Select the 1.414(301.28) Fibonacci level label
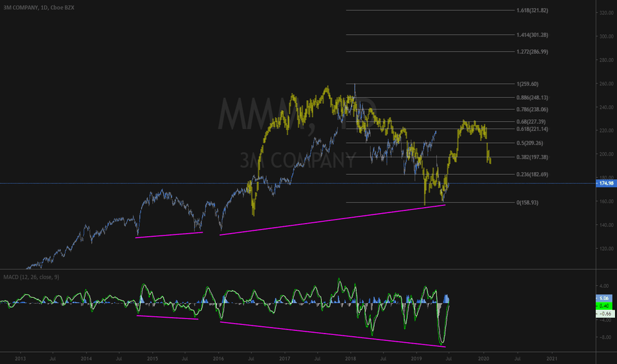This screenshot has width=617, height=364. click(x=532, y=35)
